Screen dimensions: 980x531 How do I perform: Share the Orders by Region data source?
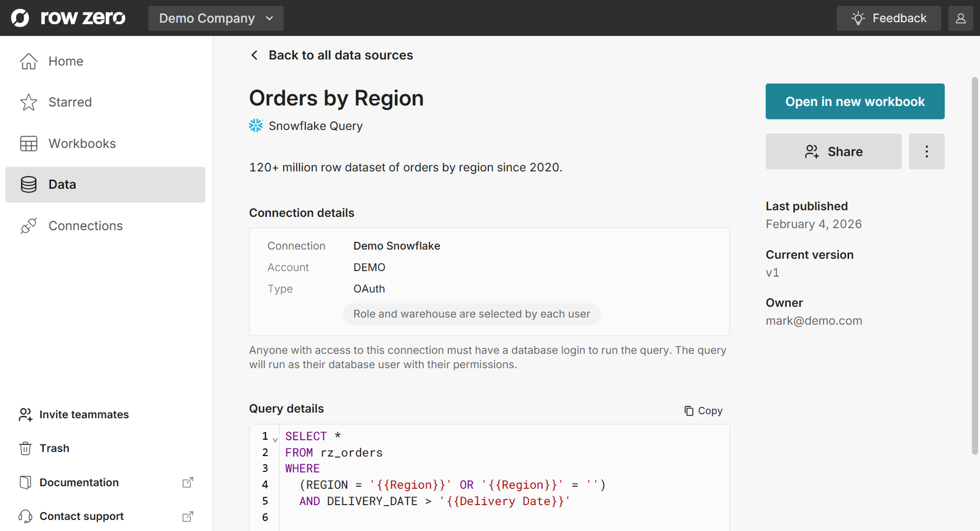833,151
